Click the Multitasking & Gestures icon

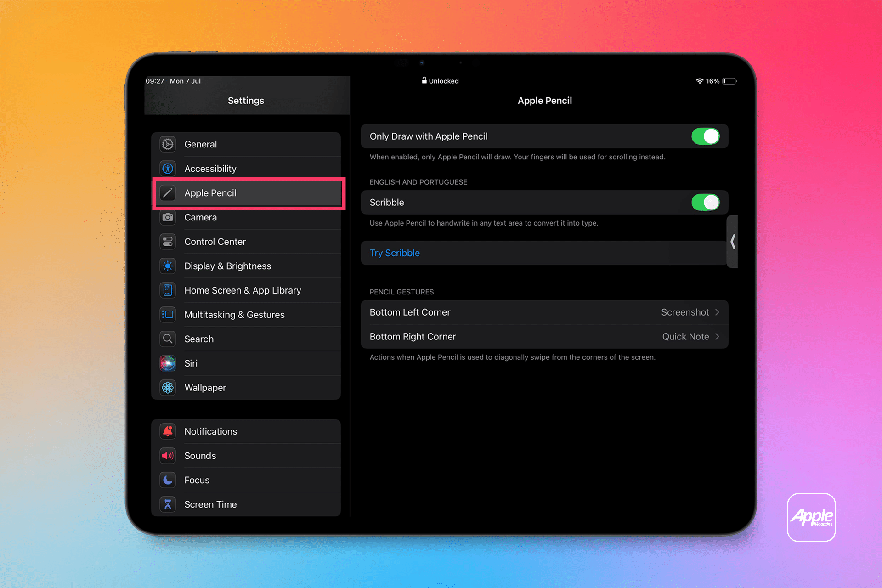tap(168, 315)
